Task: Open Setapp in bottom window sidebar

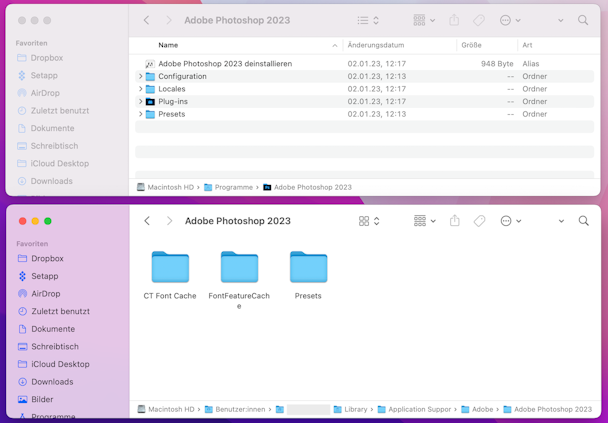Action: (38, 276)
